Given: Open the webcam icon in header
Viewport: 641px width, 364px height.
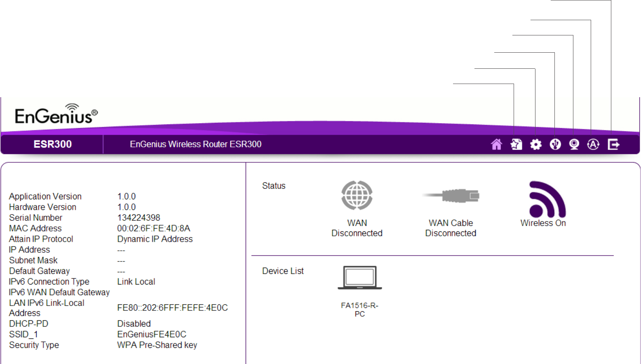Looking at the screenshot, I should tap(574, 145).
